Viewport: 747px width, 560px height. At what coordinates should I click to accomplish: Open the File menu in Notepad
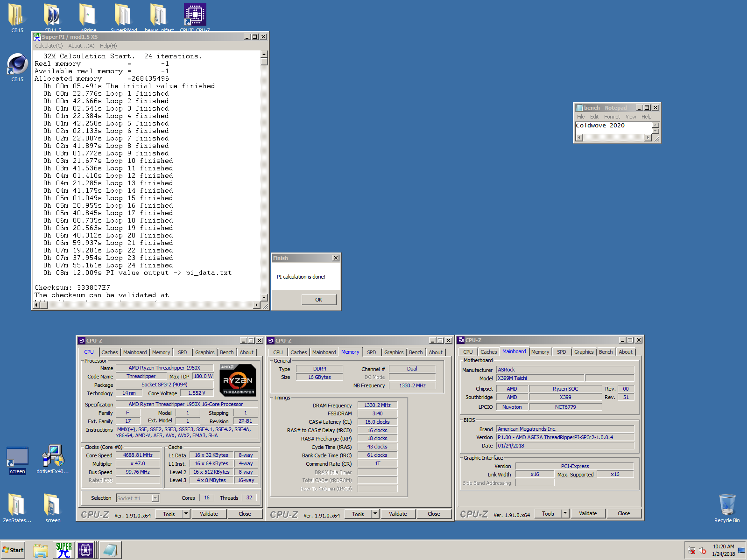pos(581,117)
